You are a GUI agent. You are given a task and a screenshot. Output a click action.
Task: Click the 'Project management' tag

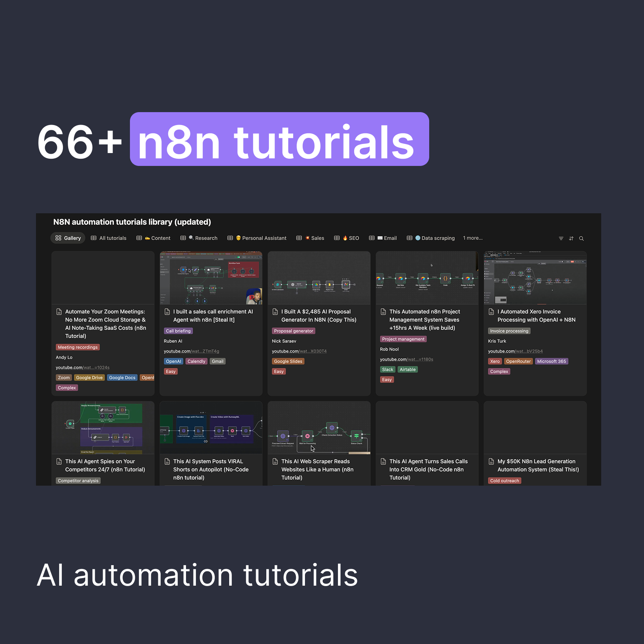pyautogui.click(x=403, y=339)
